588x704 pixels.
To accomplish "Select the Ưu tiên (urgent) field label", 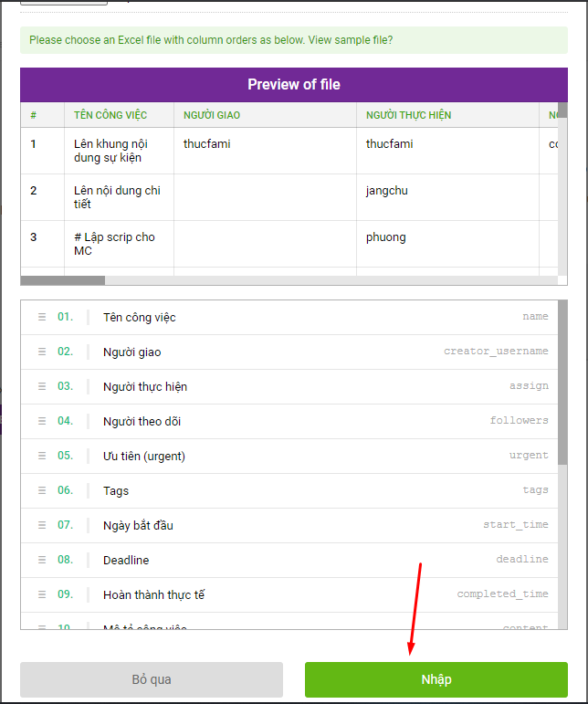I will 144,457.
